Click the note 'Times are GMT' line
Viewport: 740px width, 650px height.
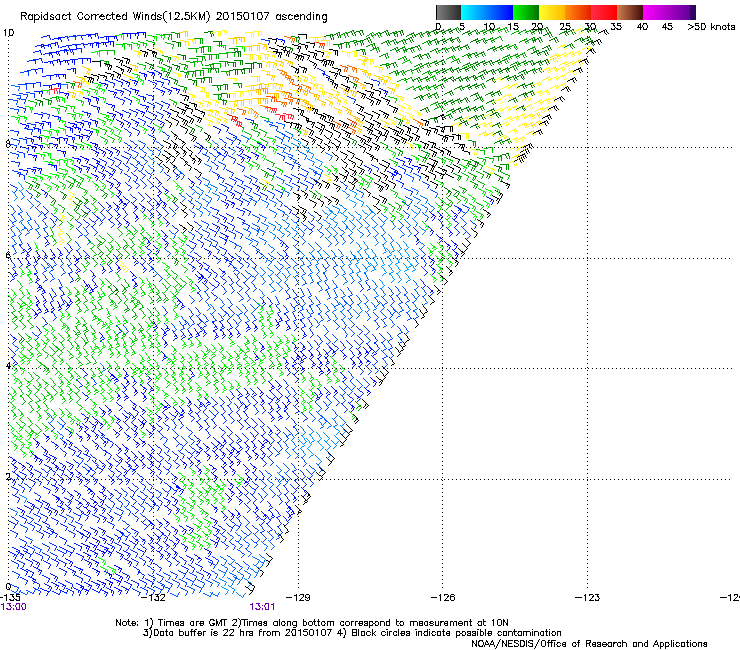coord(312,623)
